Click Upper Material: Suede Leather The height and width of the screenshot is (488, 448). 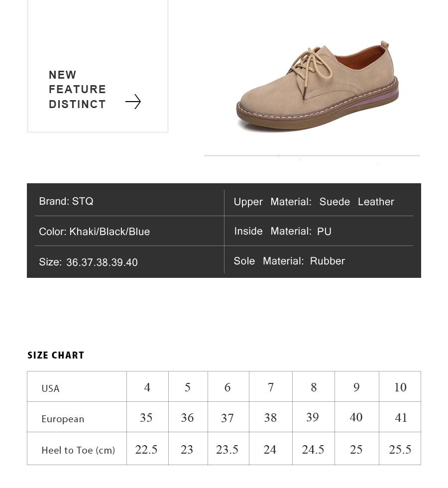point(314,202)
